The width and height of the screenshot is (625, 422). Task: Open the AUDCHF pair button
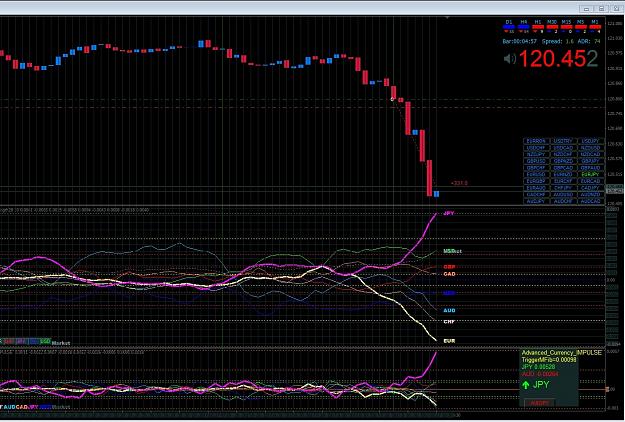[x=564, y=201]
